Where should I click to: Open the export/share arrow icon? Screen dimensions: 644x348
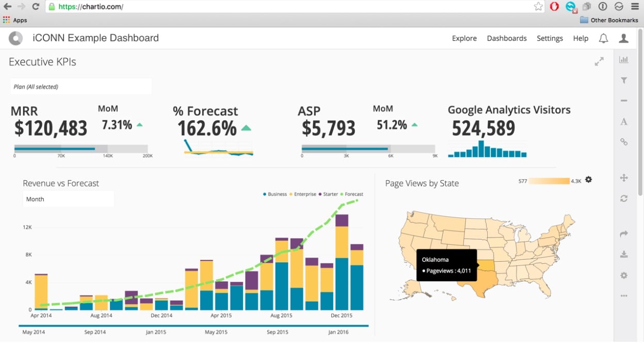coord(624,233)
